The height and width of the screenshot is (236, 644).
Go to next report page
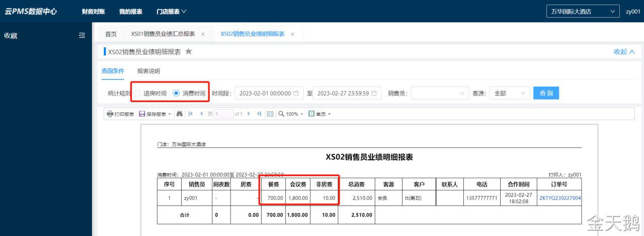249,114
